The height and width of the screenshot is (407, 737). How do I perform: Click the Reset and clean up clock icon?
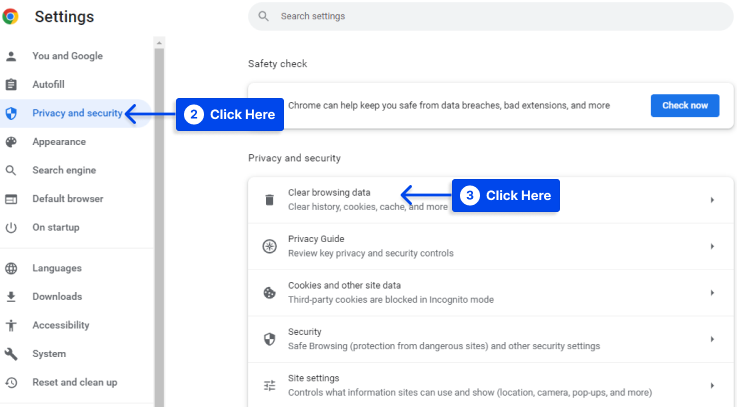[x=11, y=383]
